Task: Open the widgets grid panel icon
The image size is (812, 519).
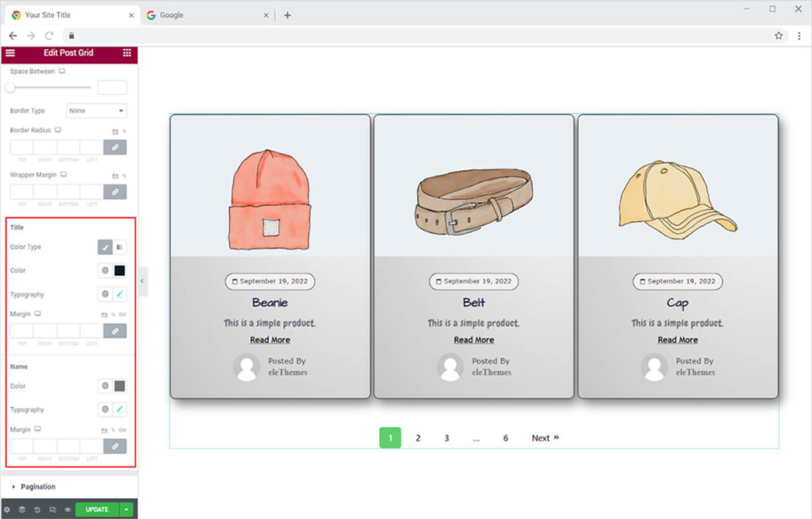Action: click(127, 53)
